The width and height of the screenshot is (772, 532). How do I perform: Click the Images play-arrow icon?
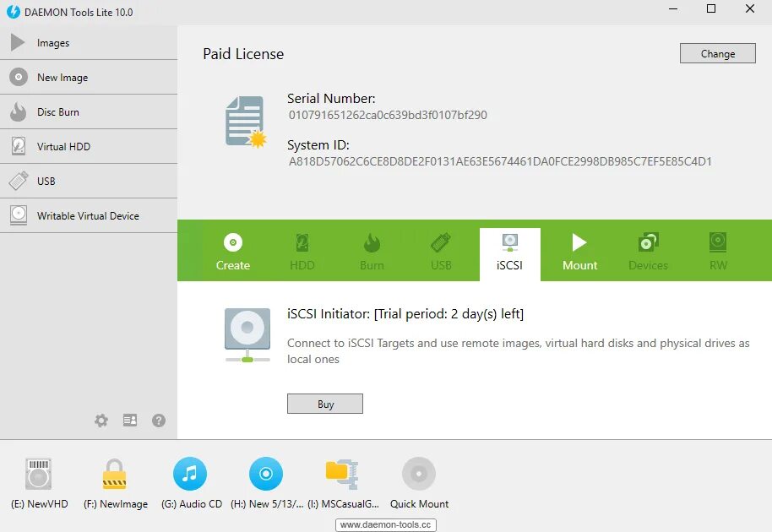tap(18, 42)
